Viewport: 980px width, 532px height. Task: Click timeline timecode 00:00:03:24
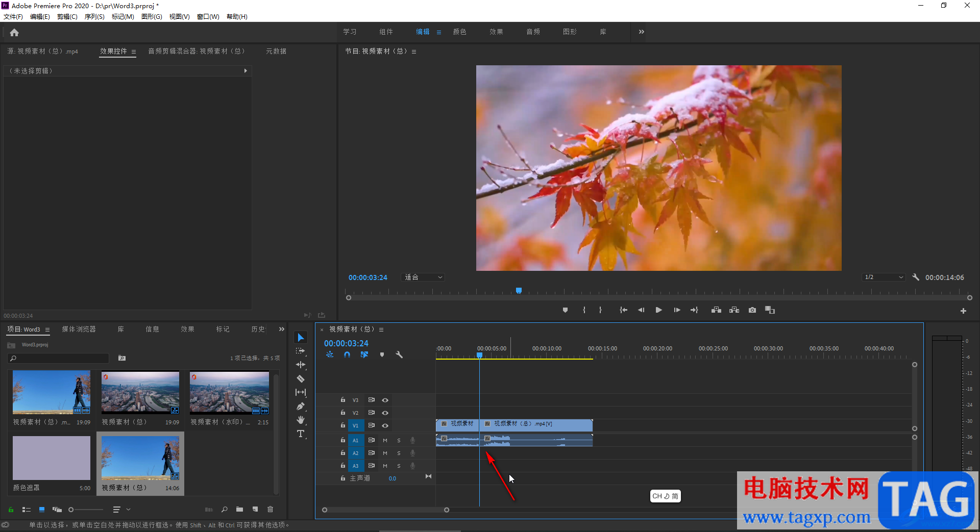[346, 343]
